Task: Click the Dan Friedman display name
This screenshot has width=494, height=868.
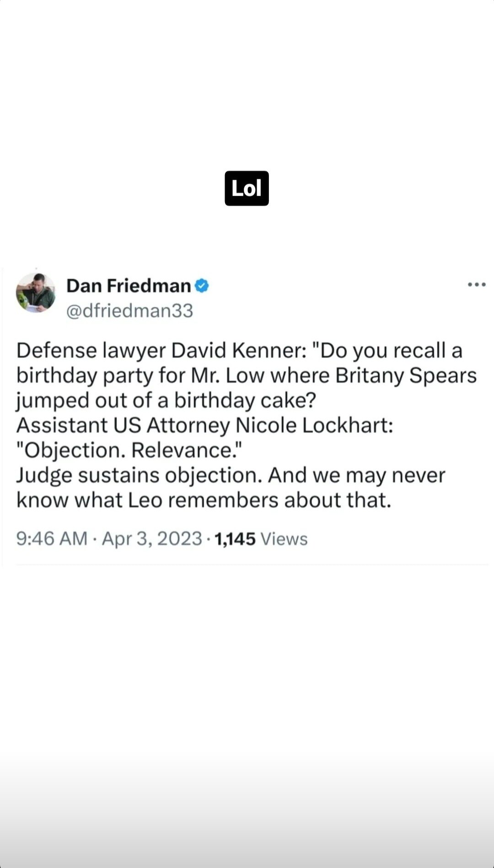Action: [129, 286]
